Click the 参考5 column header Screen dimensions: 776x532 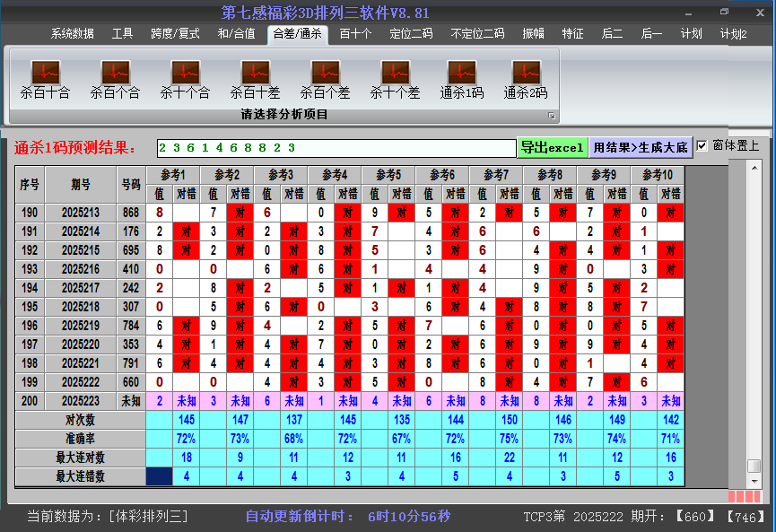click(388, 175)
